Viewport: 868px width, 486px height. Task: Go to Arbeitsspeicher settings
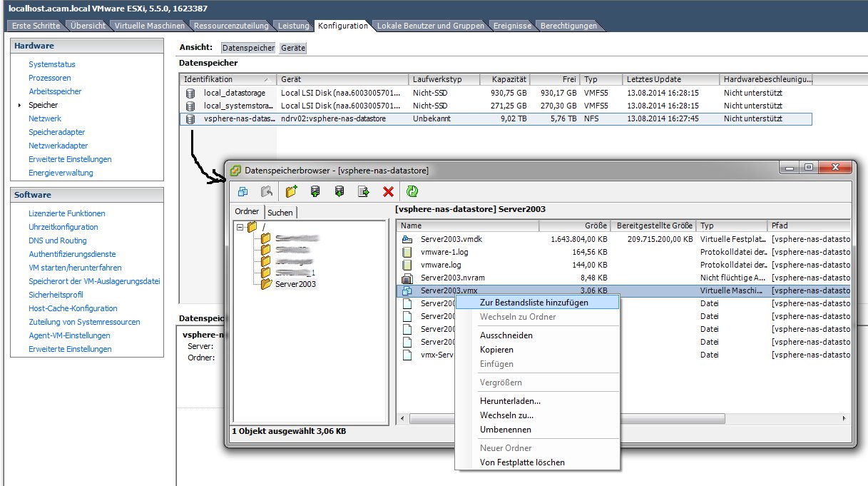point(55,91)
